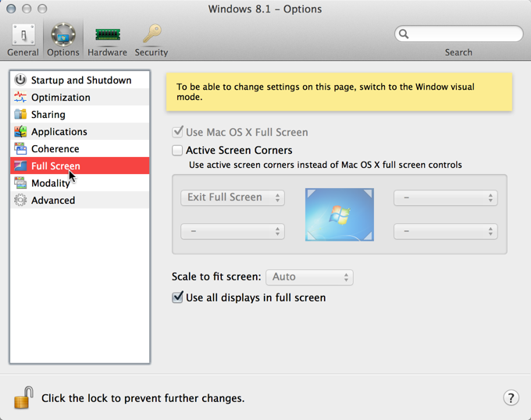Screen dimensions: 531x420
Task: Click inside the Search input field
Action: point(464,34)
